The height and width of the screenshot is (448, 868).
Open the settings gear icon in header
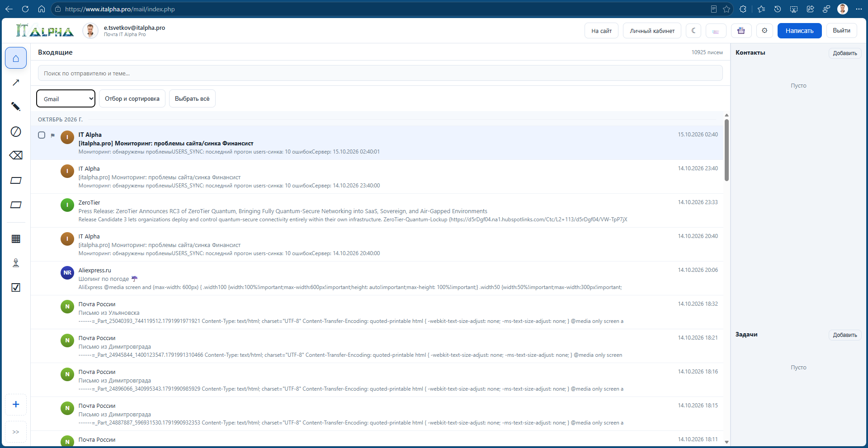click(x=764, y=31)
